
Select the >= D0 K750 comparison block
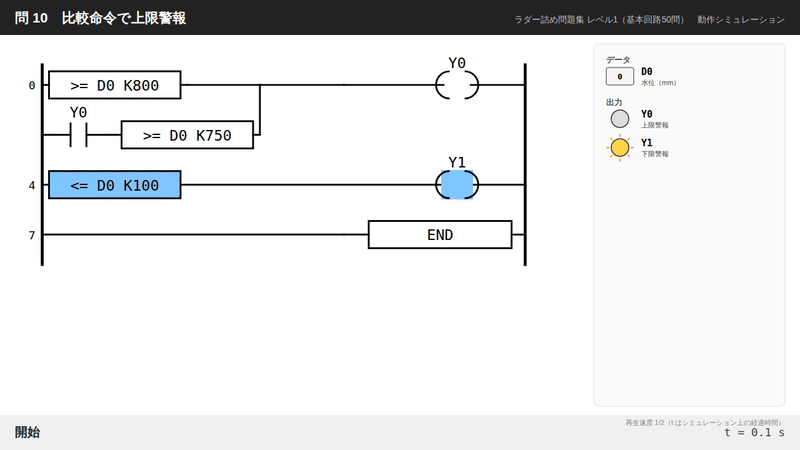187,135
